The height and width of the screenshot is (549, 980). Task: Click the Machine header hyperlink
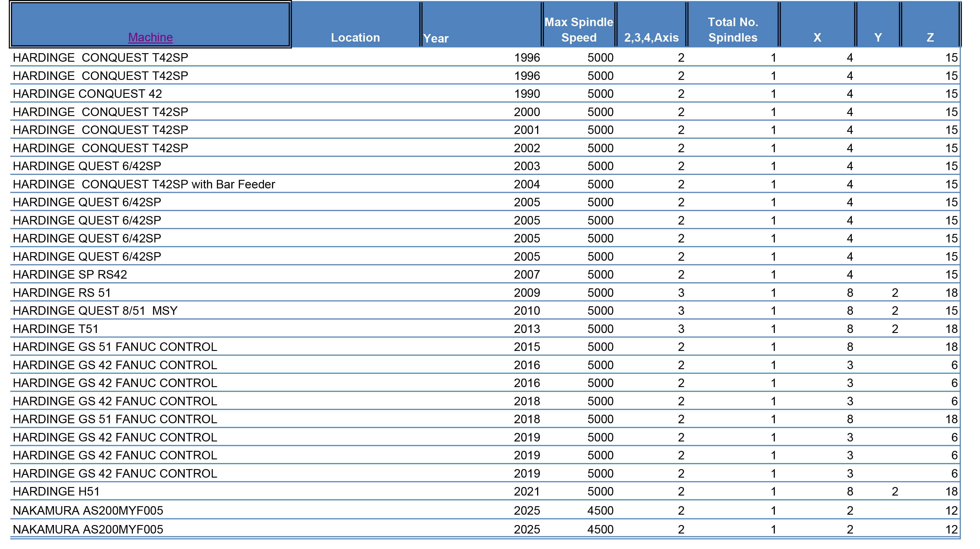150,37
